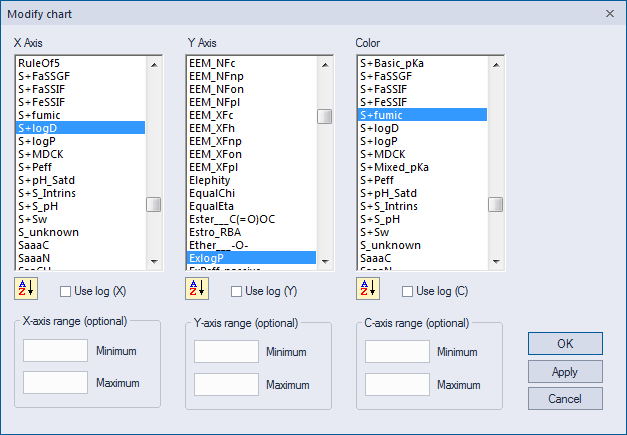Click the Color list scrollbar thumb
The width and height of the screenshot is (627, 435).
click(496, 205)
